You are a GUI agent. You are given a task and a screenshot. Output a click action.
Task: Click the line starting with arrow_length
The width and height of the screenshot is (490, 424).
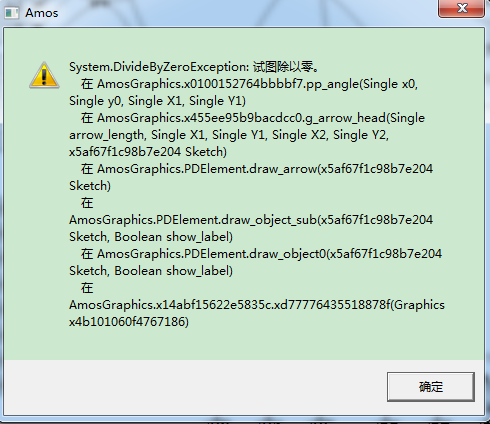click(x=229, y=135)
